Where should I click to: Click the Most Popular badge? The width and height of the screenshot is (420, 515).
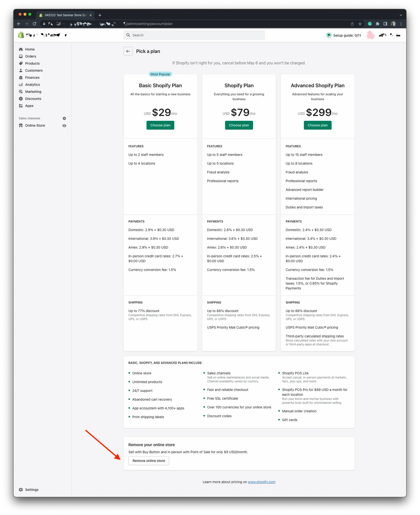160,74
